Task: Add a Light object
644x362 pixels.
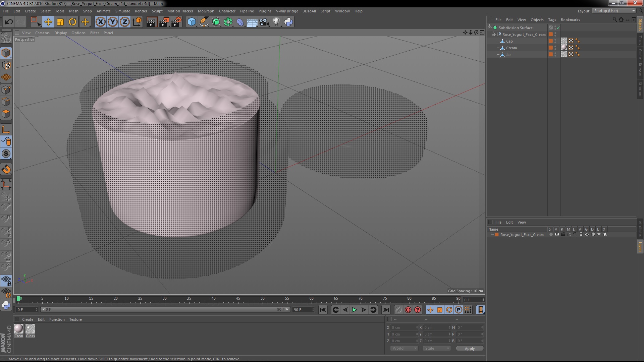Action: 276,22
